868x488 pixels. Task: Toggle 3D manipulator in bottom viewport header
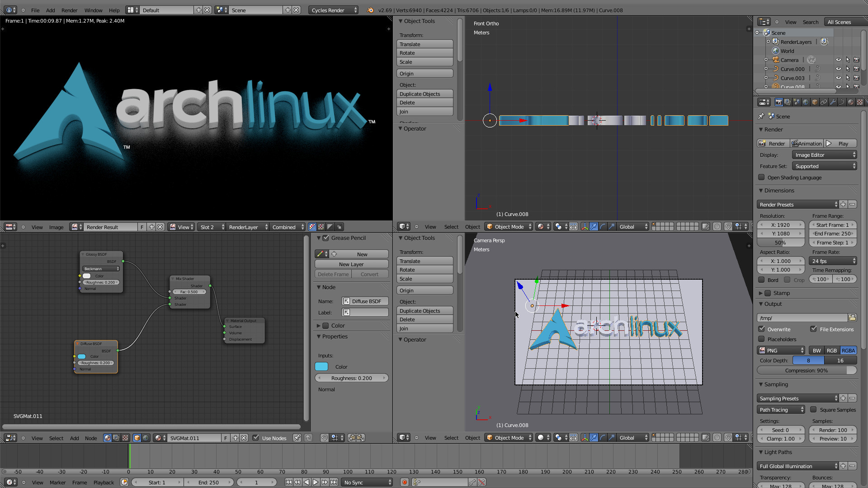pyautogui.click(x=585, y=438)
